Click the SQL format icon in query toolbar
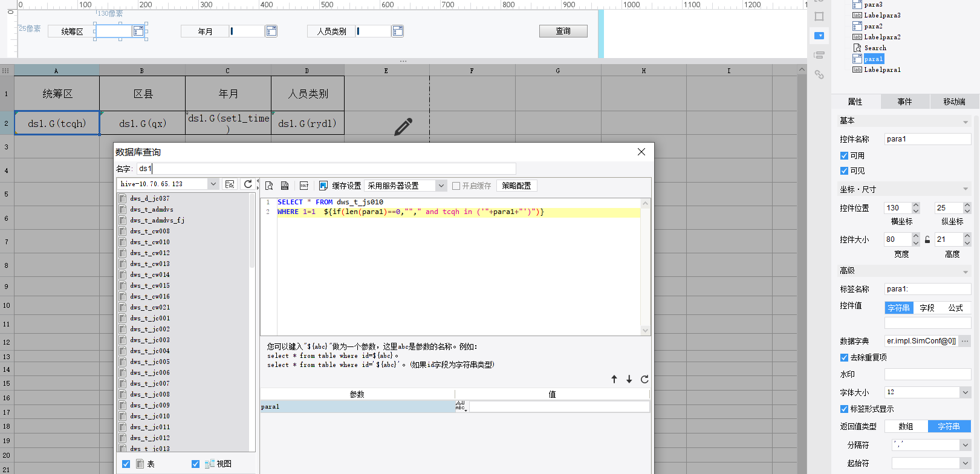The image size is (980, 474). tap(304, 186)
